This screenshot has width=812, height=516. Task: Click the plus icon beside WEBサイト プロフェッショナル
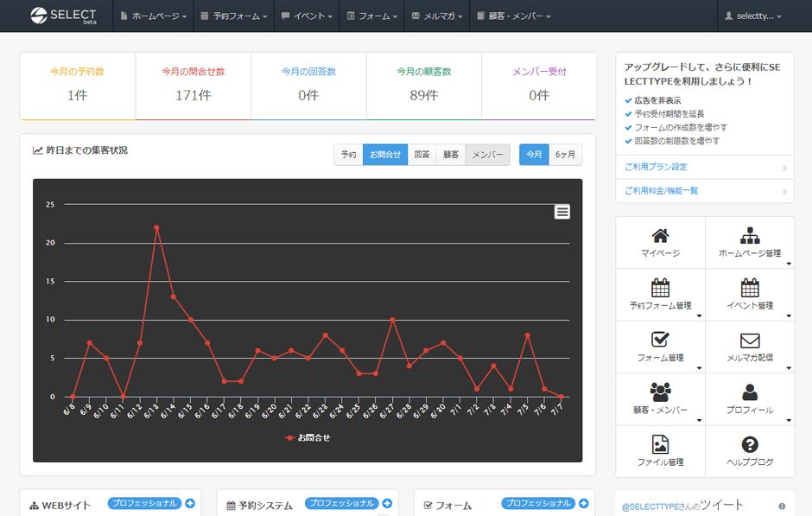point(190,503)
